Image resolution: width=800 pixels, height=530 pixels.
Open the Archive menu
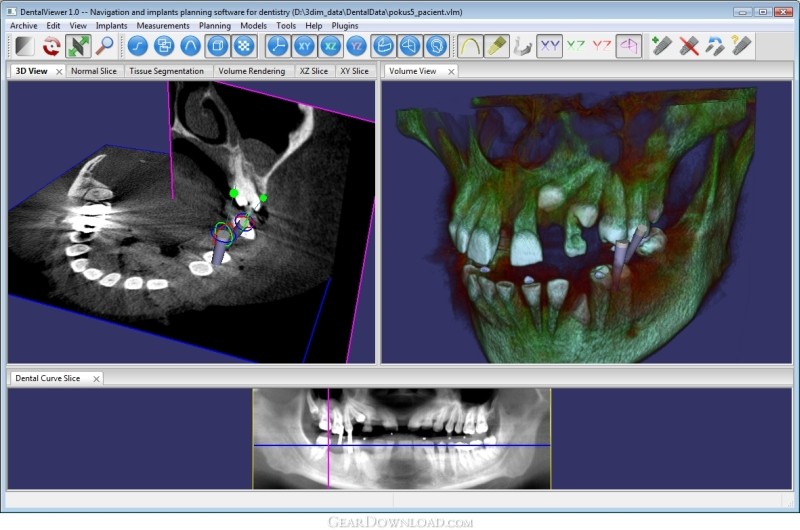23,26
